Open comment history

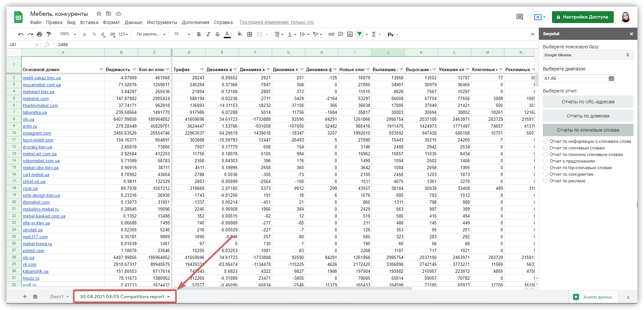pyautogui.click(x=520, y=17)
